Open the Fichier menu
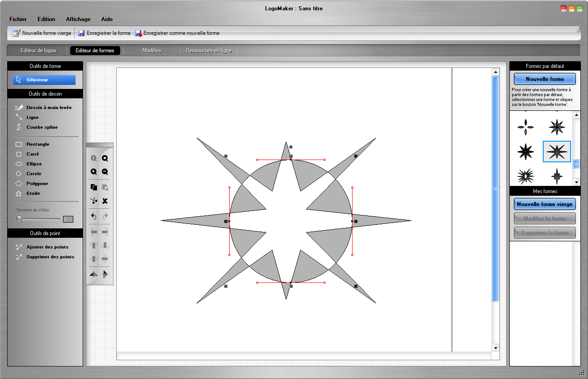 [18, 19]
